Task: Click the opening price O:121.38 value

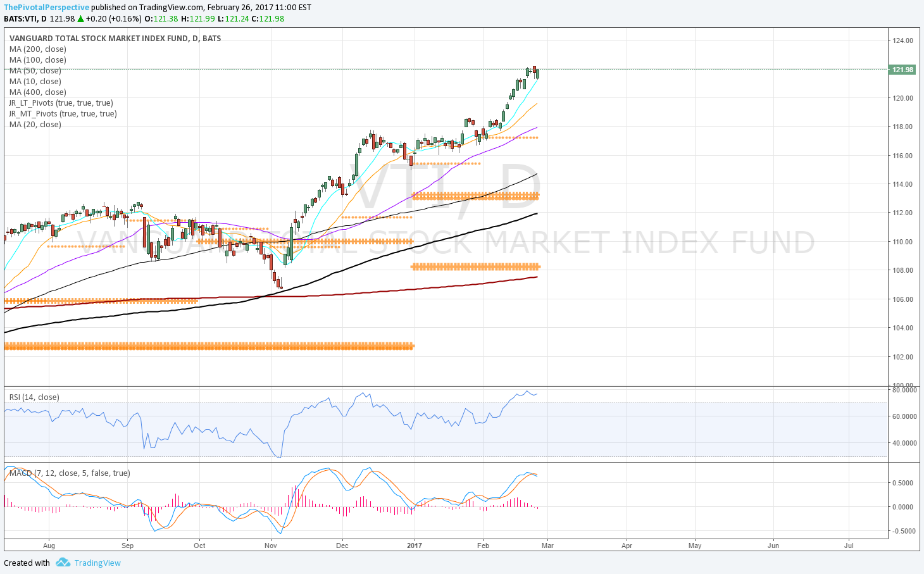Action: (x=161, y=18)
